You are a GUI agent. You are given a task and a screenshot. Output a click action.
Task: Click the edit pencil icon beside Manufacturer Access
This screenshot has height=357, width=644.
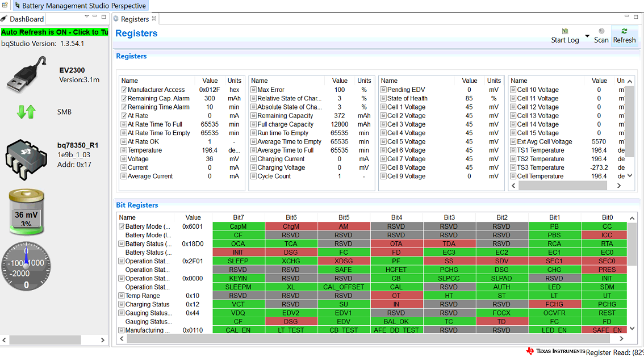123,90
